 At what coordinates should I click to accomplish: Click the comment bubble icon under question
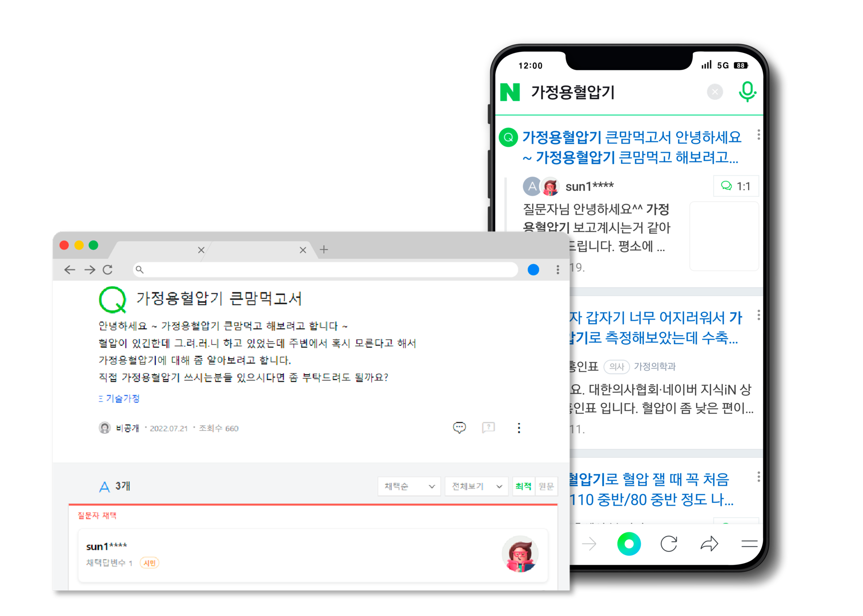click(459, 428)
